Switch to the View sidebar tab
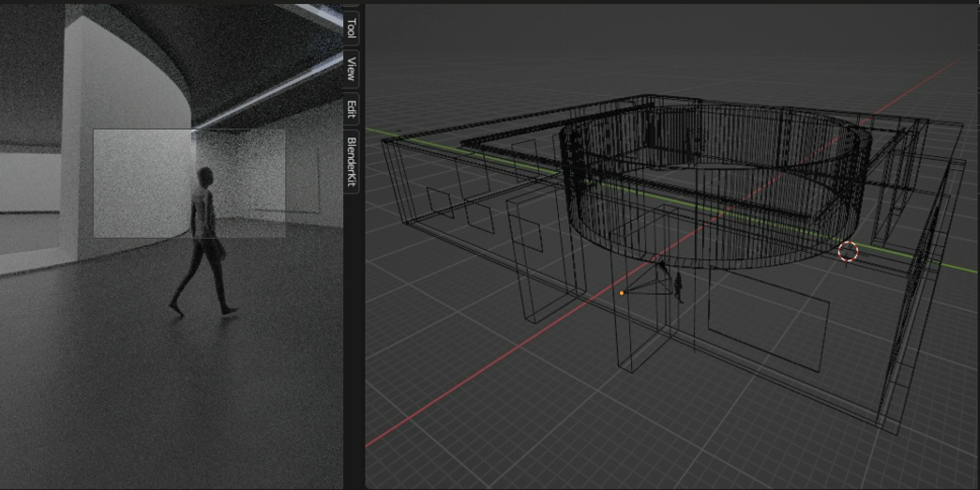Screen dimensions: 980x490 point(351,69)
